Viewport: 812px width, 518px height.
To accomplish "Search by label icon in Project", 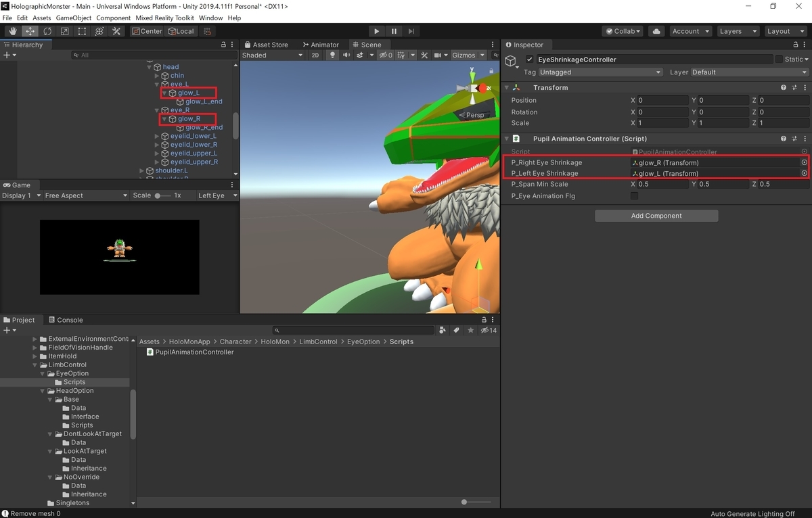I will (456, 330).
